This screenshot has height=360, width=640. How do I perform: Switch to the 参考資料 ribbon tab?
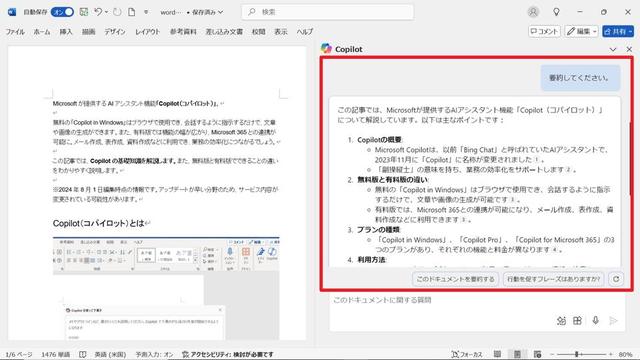coord(183,31)
